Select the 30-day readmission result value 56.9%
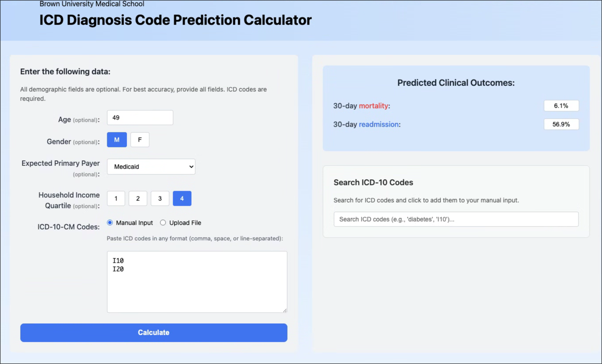 click(x=561, y=124)
